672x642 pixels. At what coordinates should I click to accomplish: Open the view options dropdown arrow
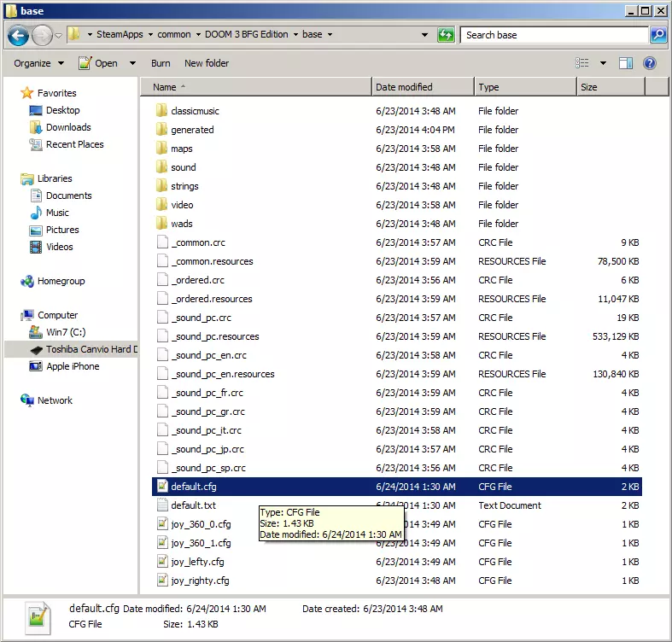pos(603,63)
